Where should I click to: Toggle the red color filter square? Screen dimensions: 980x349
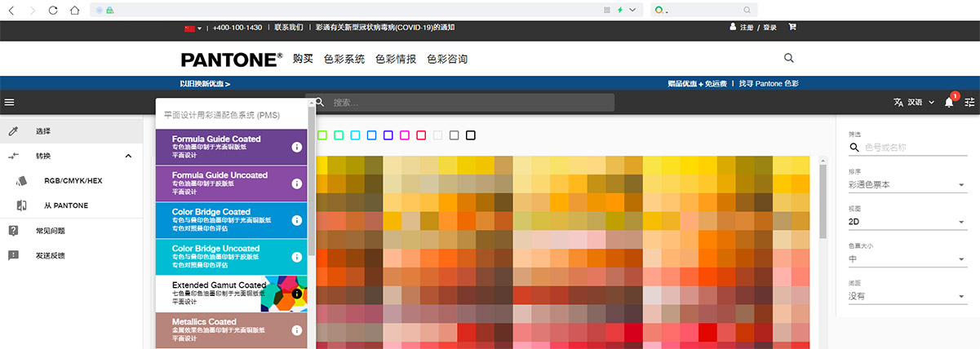(x=421, y=135)
